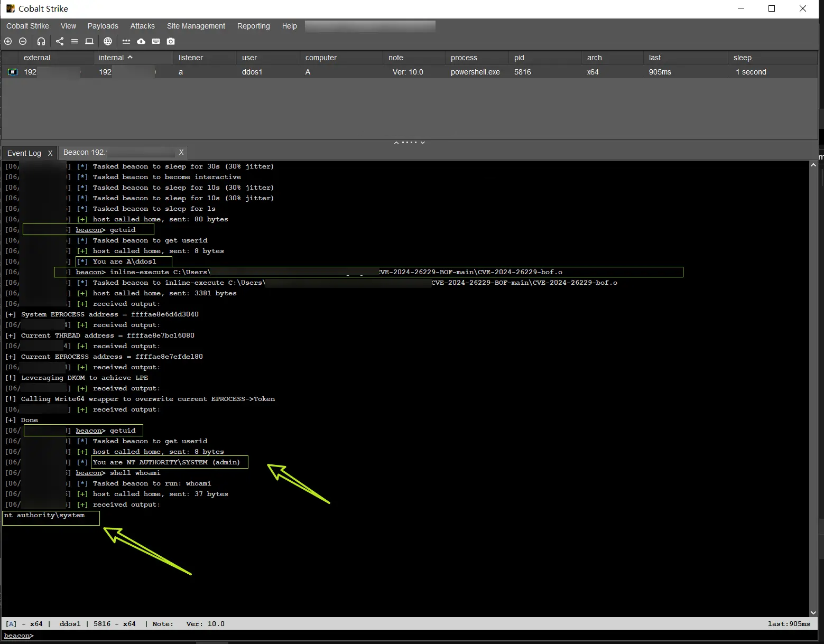
Task: Click the Windows beacon session icon in row
Action: (x=13, y=72)
